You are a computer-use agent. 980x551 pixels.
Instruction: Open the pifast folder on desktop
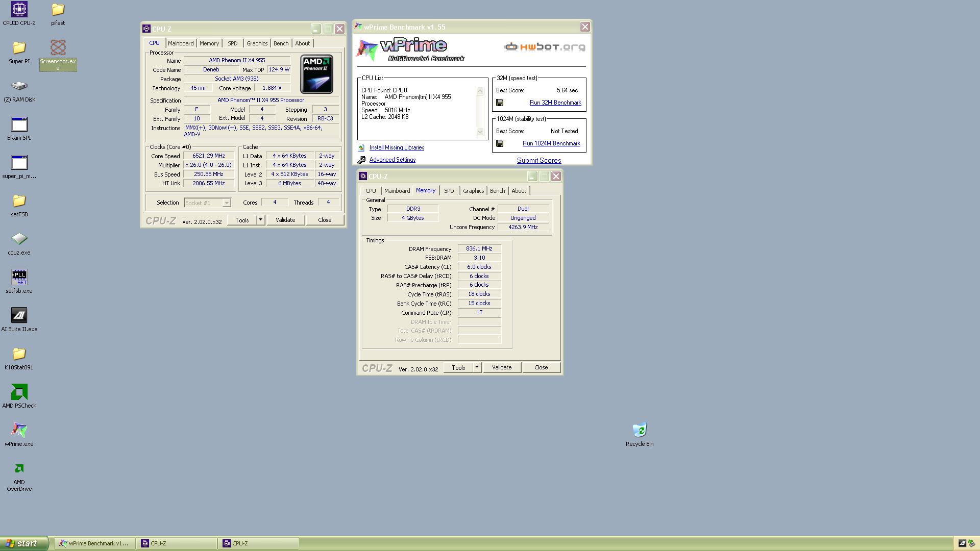[58, 14]
